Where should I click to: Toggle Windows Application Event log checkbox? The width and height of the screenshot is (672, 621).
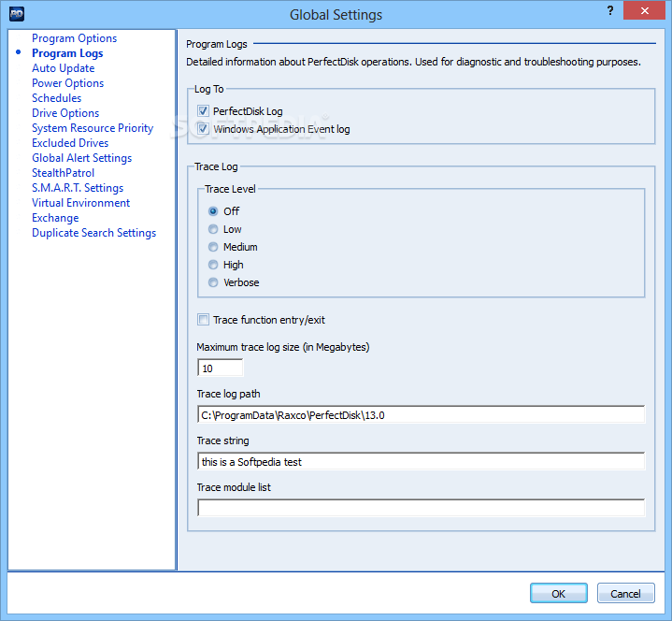[203, 129]
